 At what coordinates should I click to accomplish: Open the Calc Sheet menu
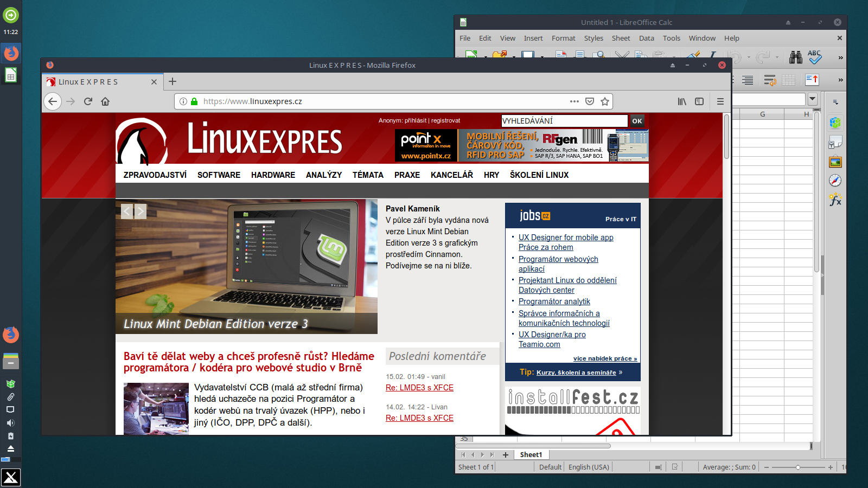tap(621, 38)
